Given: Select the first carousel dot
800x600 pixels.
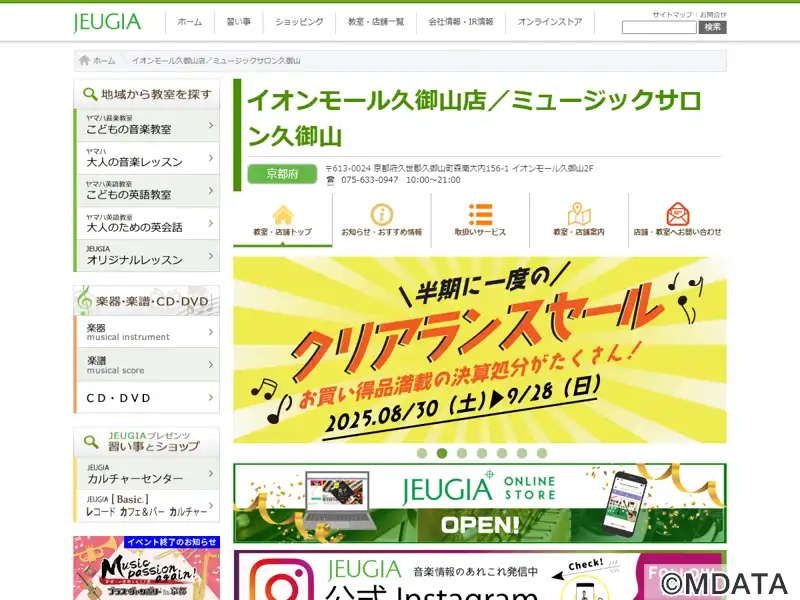Looking at the screenshot, I should tap(422, 453).
